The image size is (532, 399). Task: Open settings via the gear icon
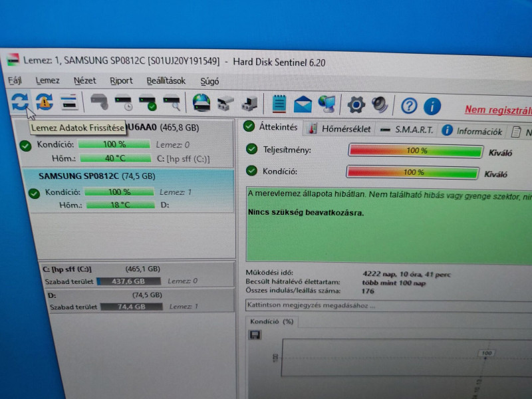(x=356, y=105)
